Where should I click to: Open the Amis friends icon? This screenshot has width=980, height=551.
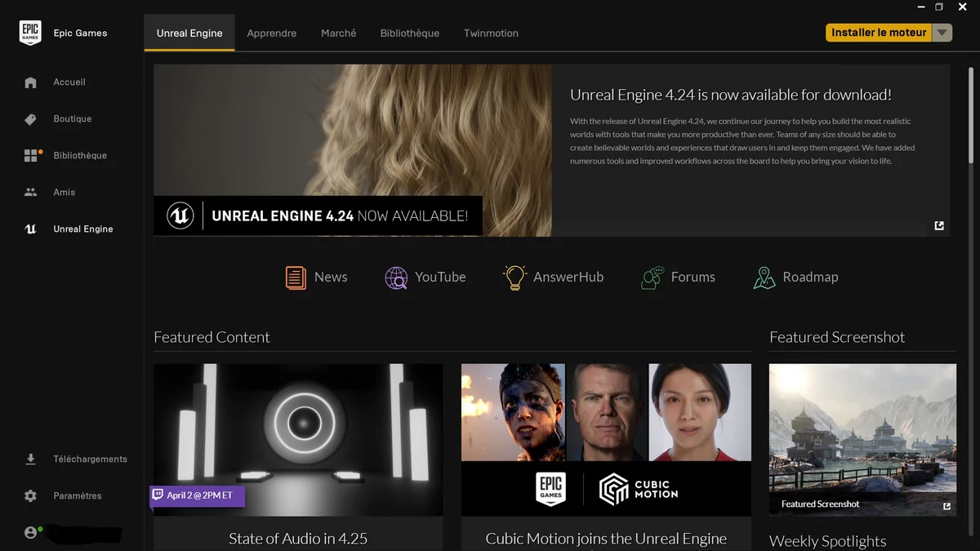coord(30,193)
